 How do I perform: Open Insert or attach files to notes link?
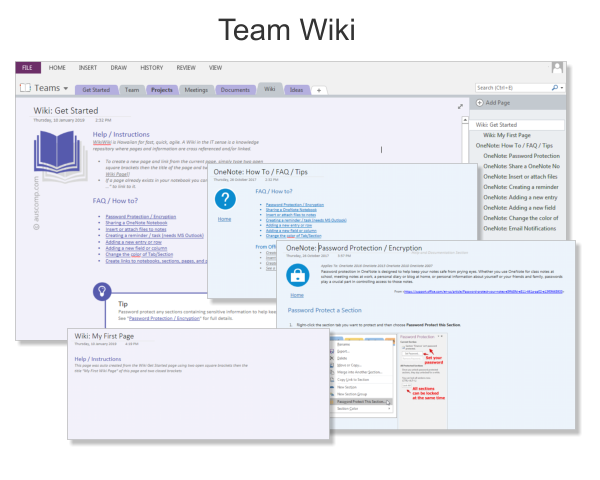pos(136,229)
